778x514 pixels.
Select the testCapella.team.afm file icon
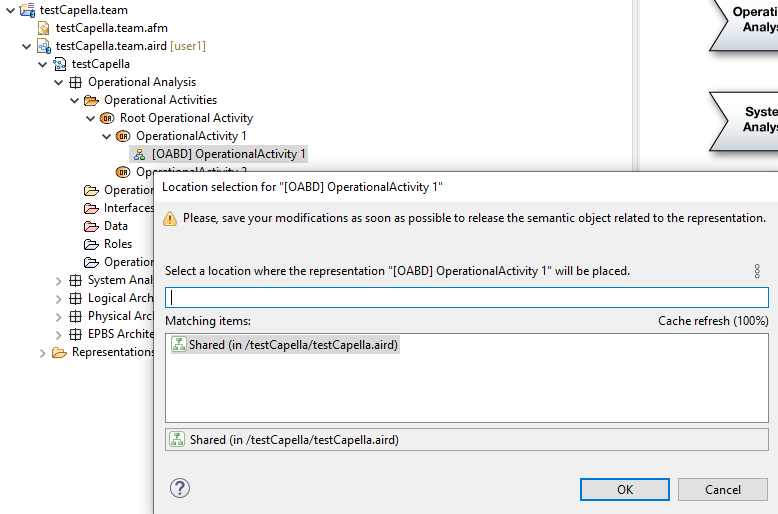44,28
